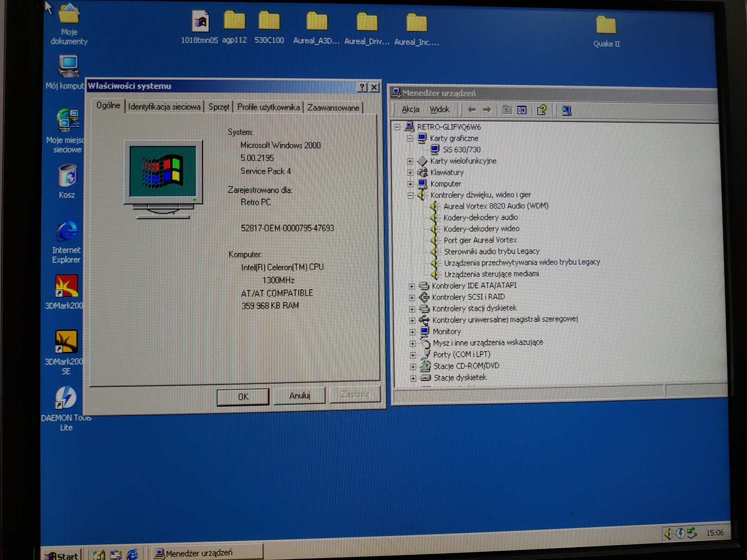
Task: Select the Internet Explorer desktop icon
Action: (67, 242)
